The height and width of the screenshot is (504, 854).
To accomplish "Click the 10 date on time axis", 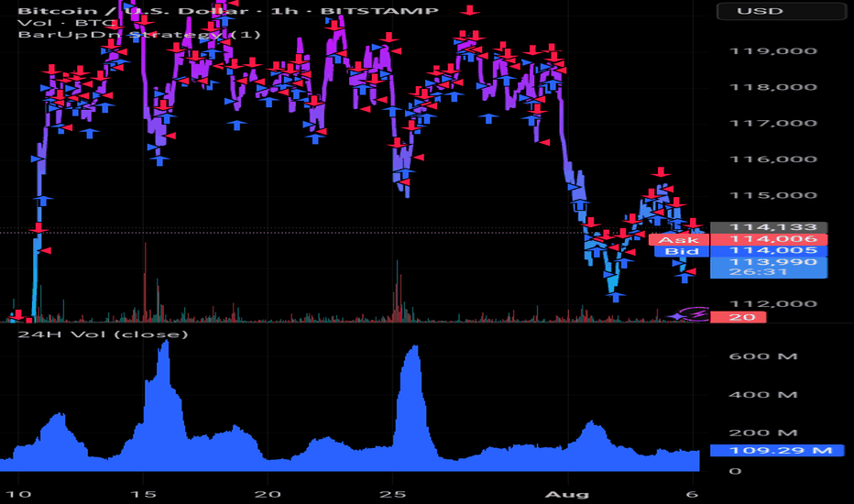I will point(18,494).
